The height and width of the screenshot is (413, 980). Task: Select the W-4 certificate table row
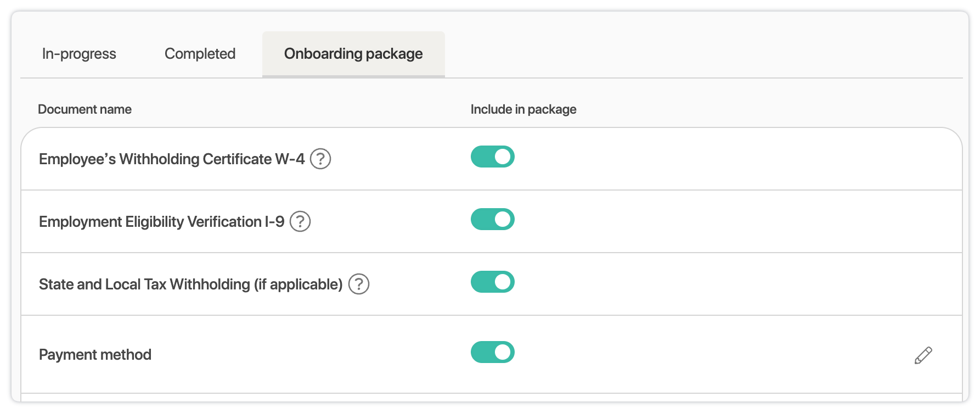[x=713, y=159]
